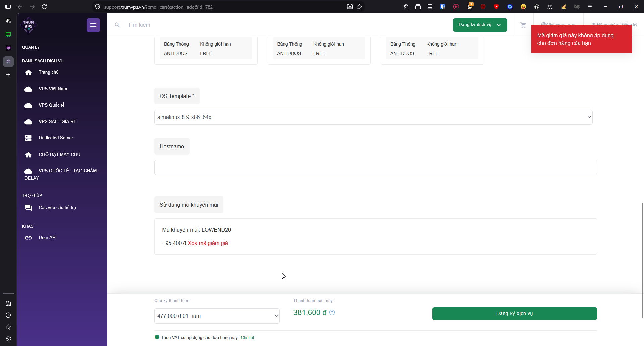Add a new tab with plus icon
Screen dimensions: 644x346
8,75
